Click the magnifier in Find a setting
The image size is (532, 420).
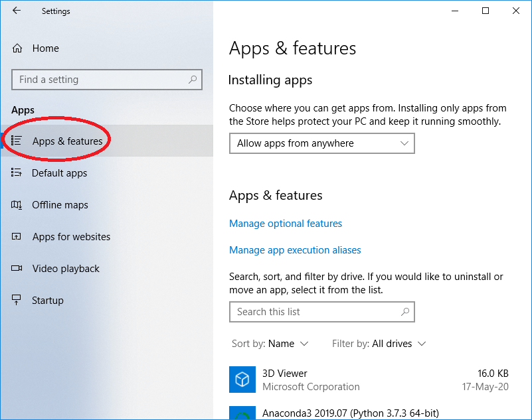tap(193, 80)
